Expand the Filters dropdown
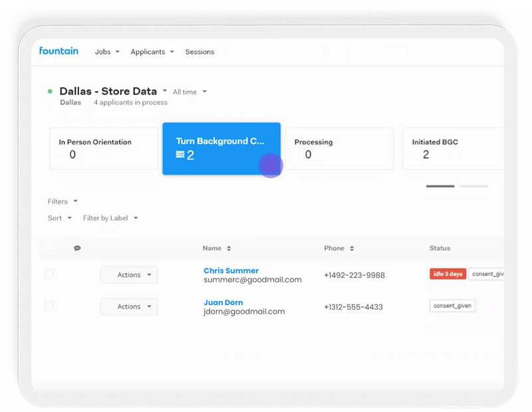Screen dimensions: 532x412 pyautogui.click(x=63, y=201)
